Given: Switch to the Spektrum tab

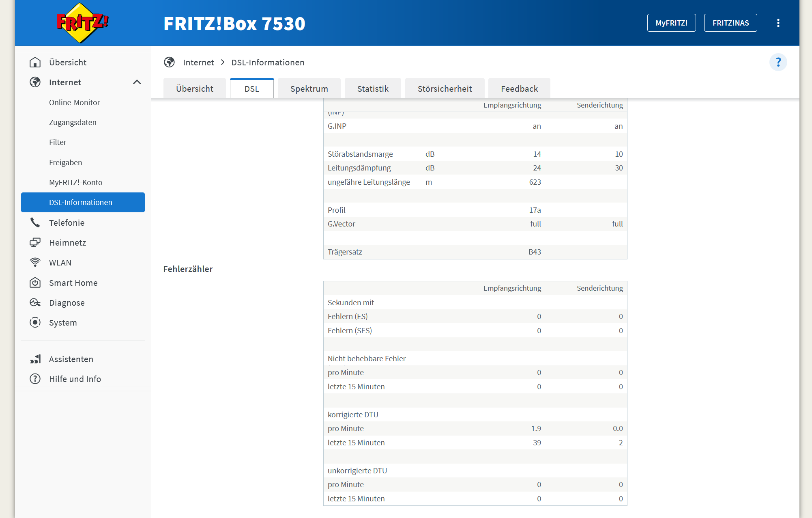Looking at the screenshot, I should 309,88.
